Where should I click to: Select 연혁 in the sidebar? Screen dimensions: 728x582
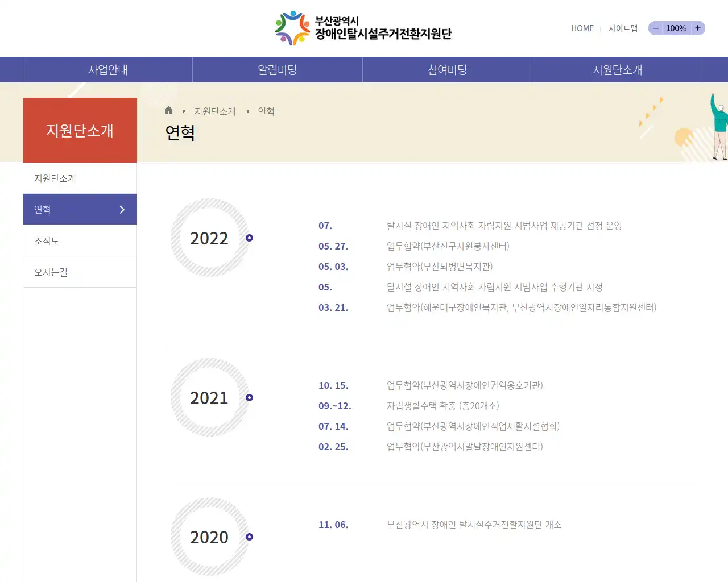(80, 209)
